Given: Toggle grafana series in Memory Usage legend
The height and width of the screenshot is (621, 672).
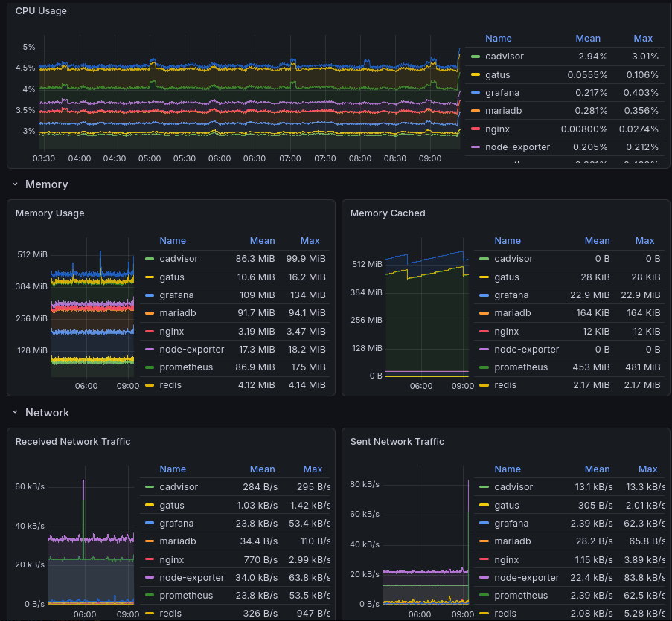Looking at the screenshot, I should tap(176, 295).
